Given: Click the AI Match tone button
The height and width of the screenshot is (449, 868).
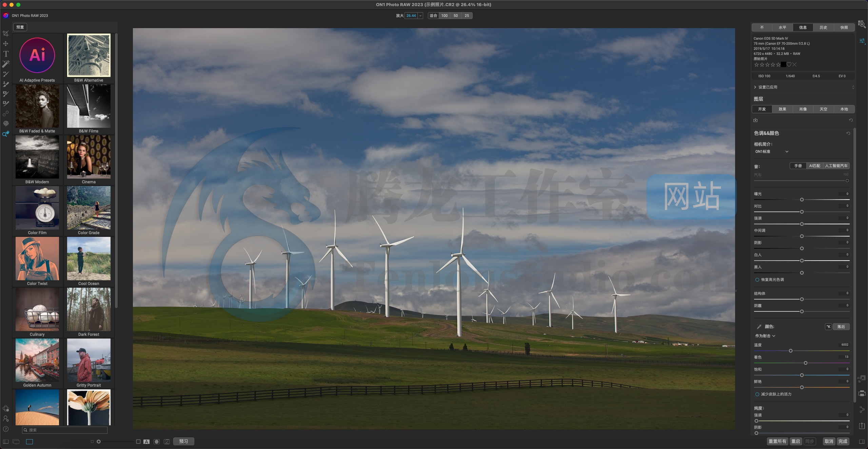Looking at the screenshot, I should [x=815, y=166].
